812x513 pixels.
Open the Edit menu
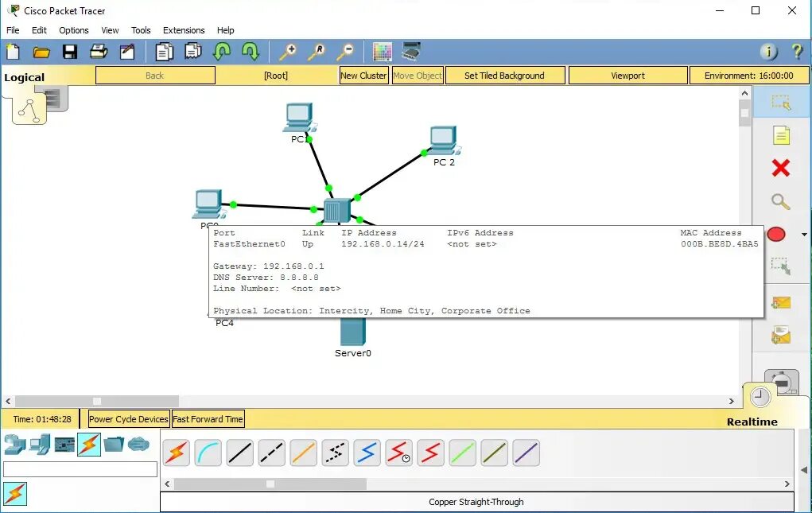(39, 30)
